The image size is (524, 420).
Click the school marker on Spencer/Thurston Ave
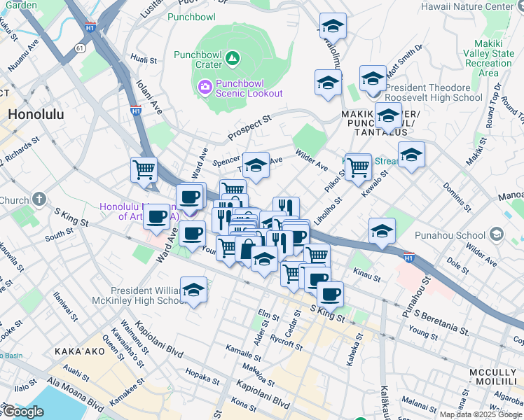(x=256, y=166)
